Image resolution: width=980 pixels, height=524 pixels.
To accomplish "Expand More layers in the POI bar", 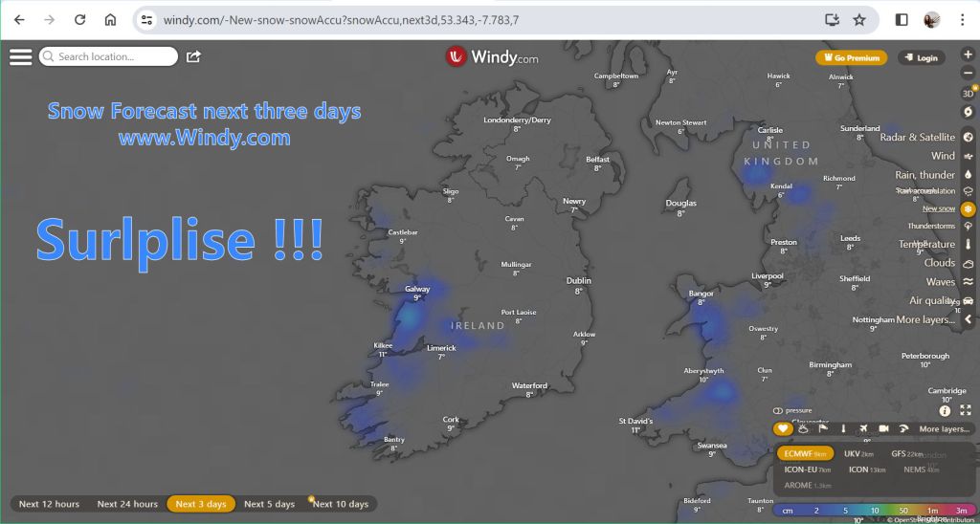I will click(944, 429).
